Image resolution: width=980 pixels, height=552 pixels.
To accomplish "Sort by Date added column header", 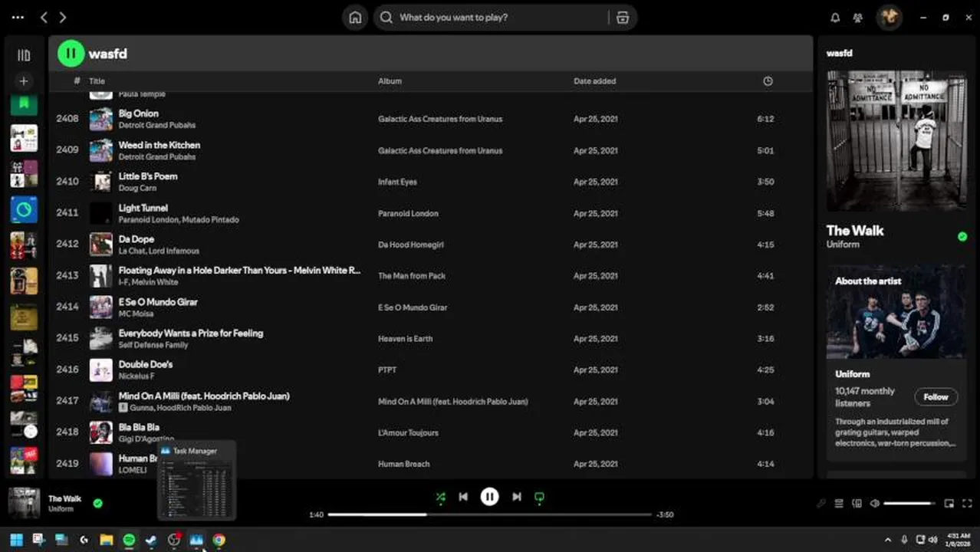I will [x=594, y=81].
